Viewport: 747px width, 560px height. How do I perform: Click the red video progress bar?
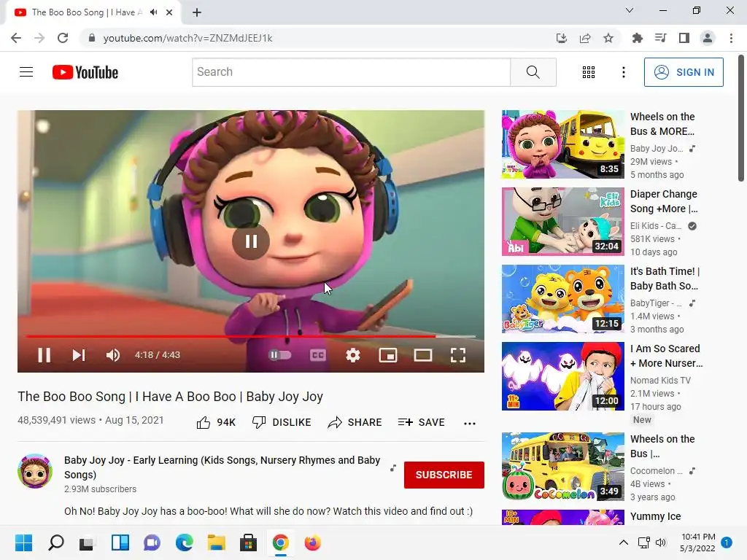point(251,336)
